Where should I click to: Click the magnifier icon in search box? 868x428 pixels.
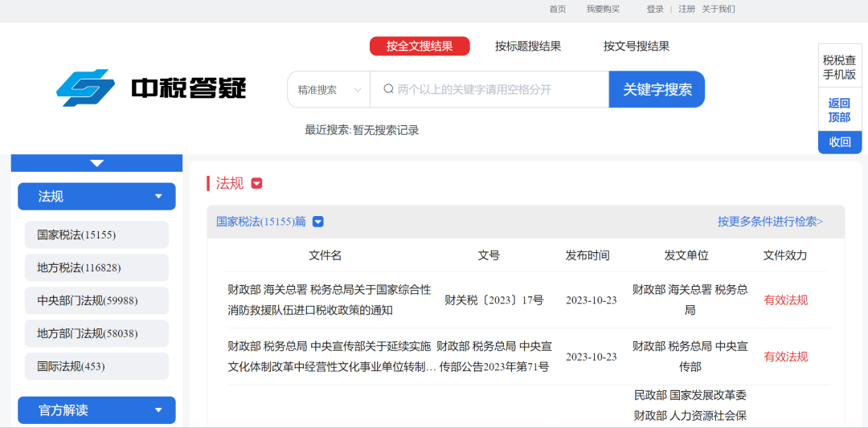coord(388,89)
